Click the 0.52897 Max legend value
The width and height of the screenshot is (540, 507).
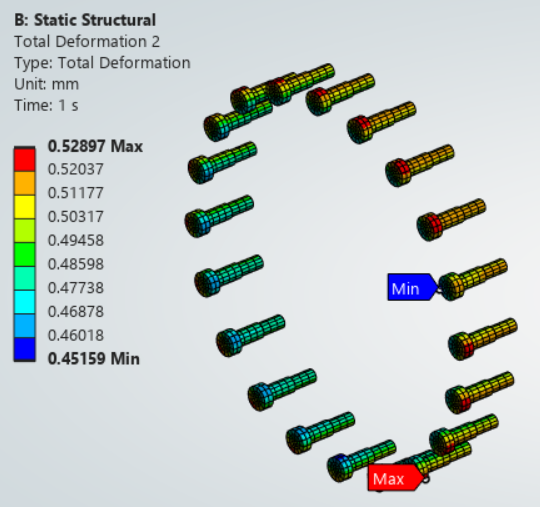pos(95,146)
